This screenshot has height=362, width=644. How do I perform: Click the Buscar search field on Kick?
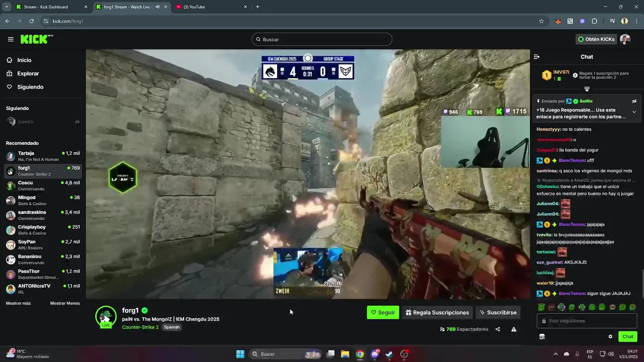(x=322, y=39)
